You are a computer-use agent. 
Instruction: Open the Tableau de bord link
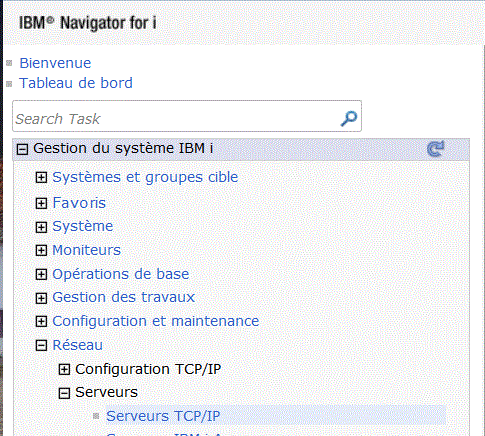coord(76,83)
